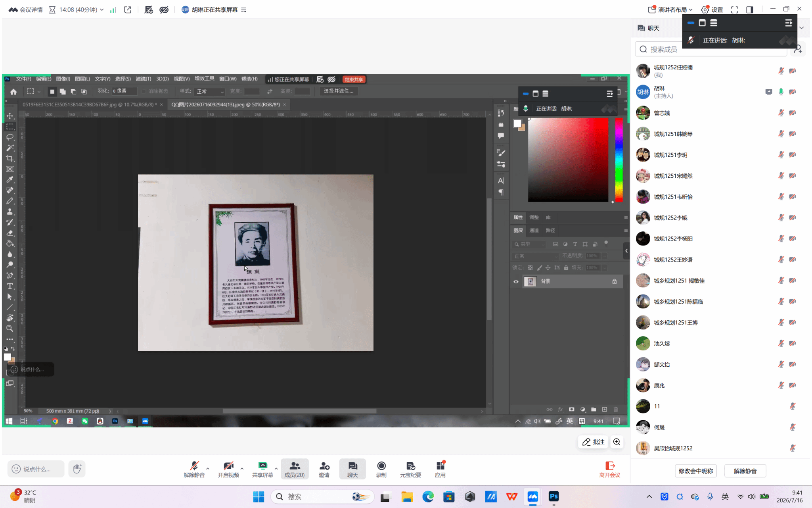The height and width of the screenshot is (508, 812).
Task: Expand the 14:08 meeting timer dropdown
Action: tap(102, 10)
